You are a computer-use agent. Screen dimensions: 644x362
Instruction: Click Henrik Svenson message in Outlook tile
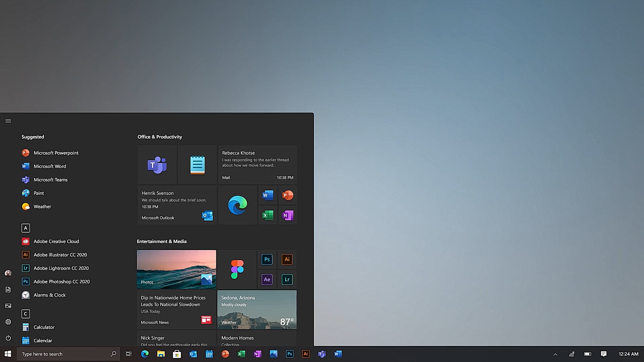tap(176, 205)
